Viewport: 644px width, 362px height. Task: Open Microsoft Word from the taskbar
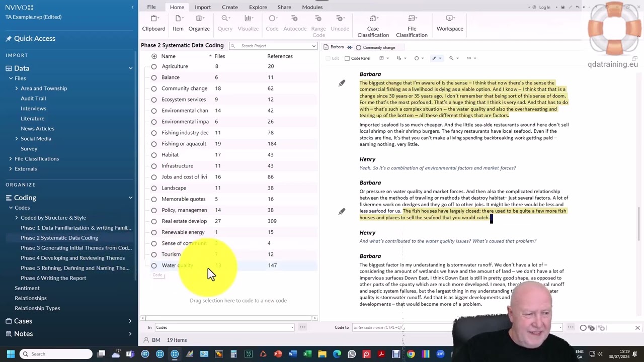tap(293, 354)
